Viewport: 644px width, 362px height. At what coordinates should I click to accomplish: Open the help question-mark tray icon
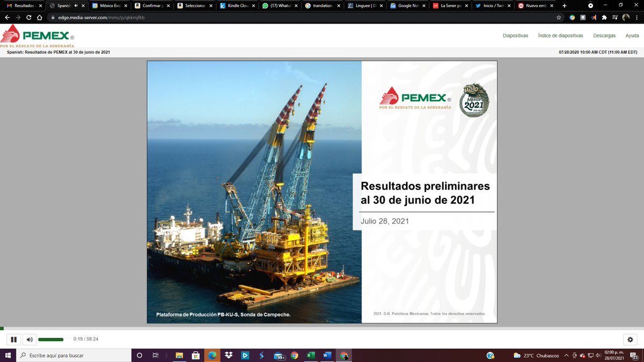click(490, 355)
